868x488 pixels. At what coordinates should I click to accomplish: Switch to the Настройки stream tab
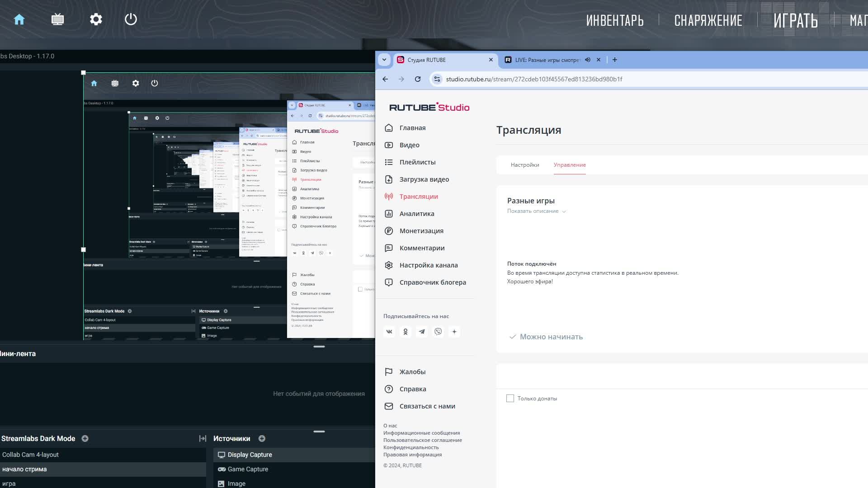click(525, 165)
